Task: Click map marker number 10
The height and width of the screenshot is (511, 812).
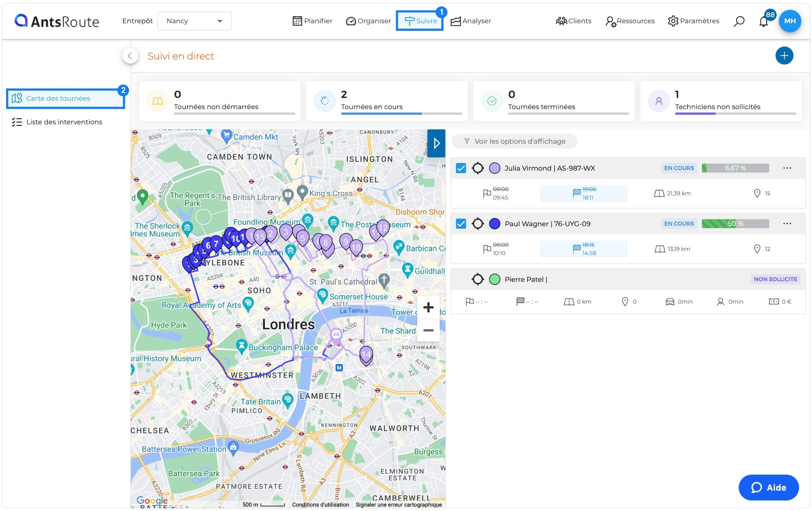Action: click(356, 248)
